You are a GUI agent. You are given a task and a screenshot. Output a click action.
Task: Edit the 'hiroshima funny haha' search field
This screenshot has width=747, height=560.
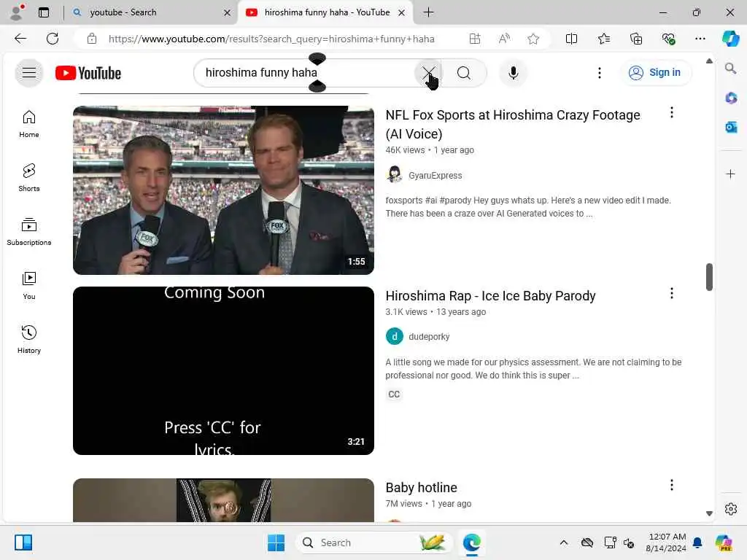point(305,73)
